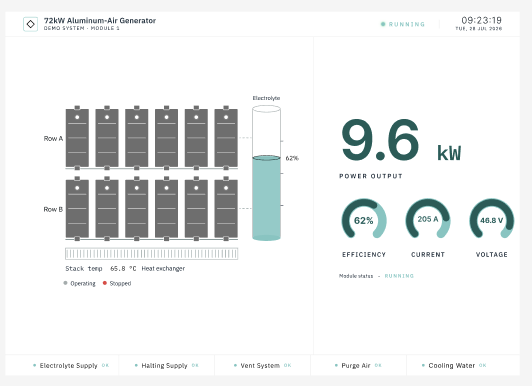The height and width of the screenshot is (386, 532).
Task: Click the 65.8 °C temperature value
Action: [123, 269]
